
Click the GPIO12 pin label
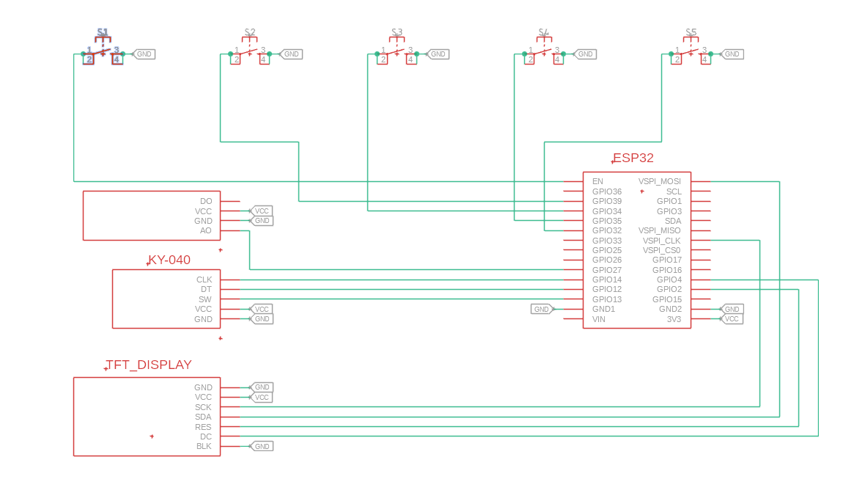(x=607, y=289)
